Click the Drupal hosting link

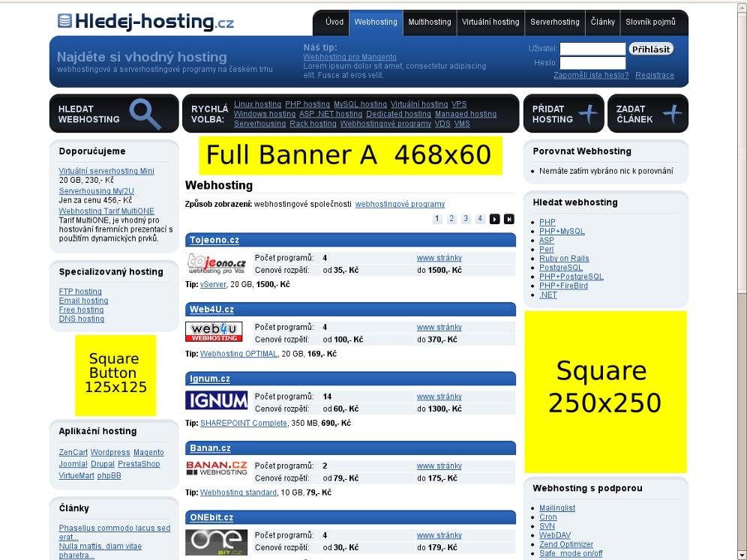coord(103,464)
